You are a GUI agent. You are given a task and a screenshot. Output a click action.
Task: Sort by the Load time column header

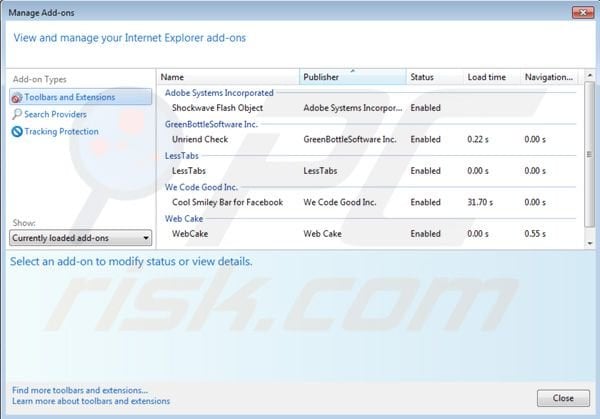point(492,77)
